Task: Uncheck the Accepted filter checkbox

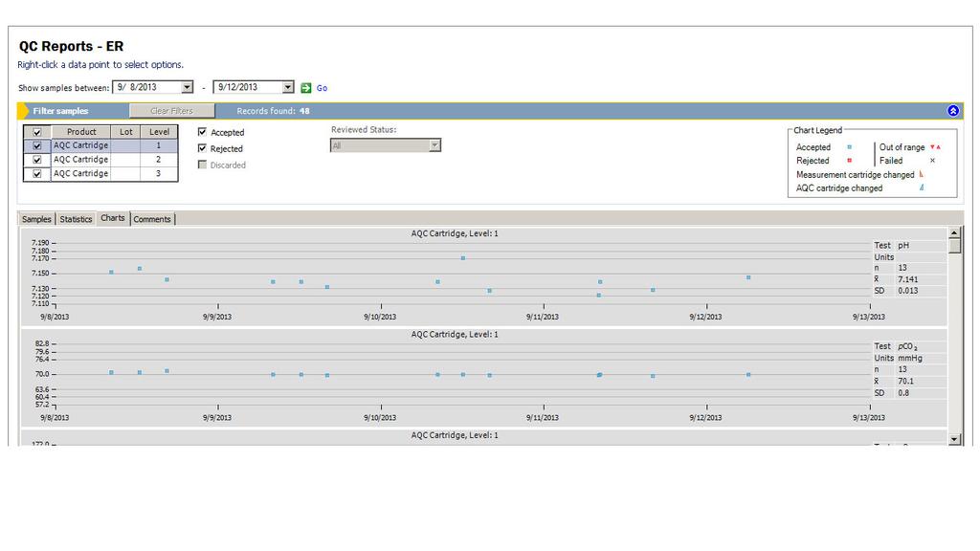Action: (x=202, y=131)
